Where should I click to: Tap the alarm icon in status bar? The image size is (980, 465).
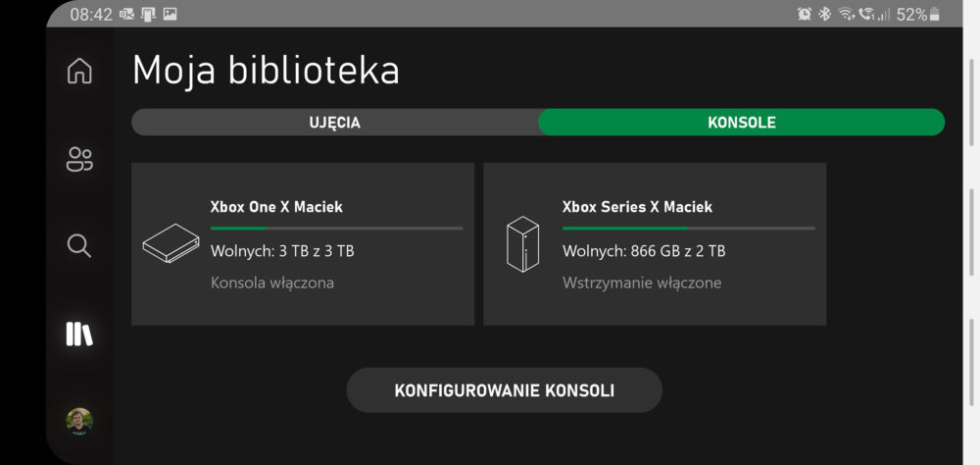click(x=805, y=14)
